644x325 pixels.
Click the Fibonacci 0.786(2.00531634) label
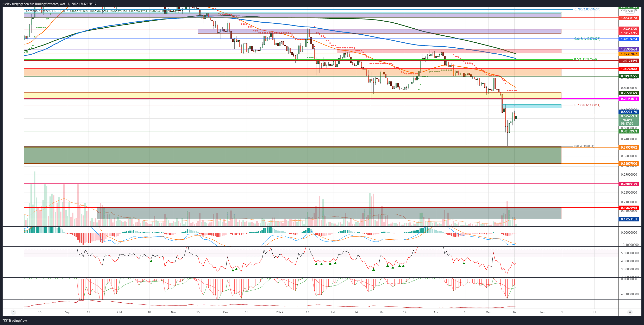pos(587,9)
